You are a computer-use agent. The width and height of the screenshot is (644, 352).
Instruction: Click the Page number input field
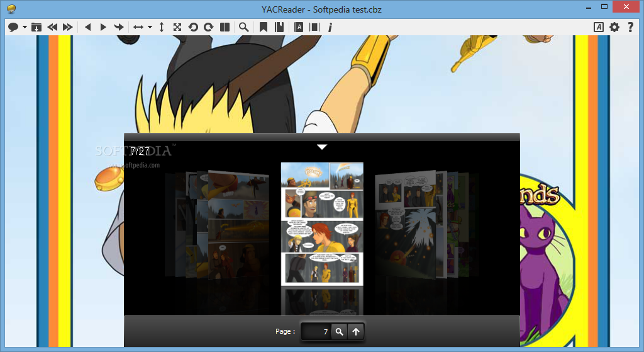tap(316, 331)
